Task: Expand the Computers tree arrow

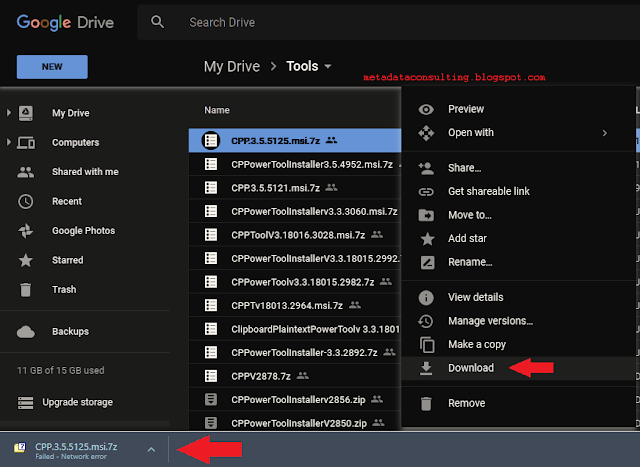Action: pos(8,143)
